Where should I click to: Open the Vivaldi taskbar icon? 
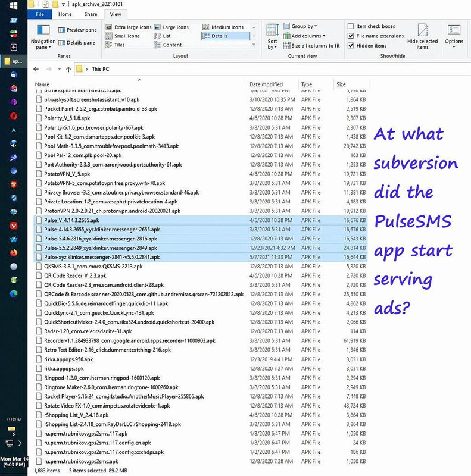(14, 226)
